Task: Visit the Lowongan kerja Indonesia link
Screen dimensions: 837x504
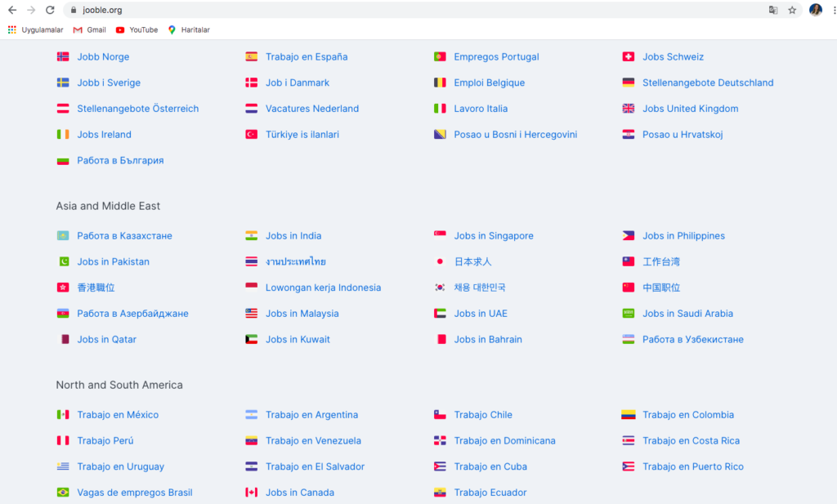Action: point(323,288)
